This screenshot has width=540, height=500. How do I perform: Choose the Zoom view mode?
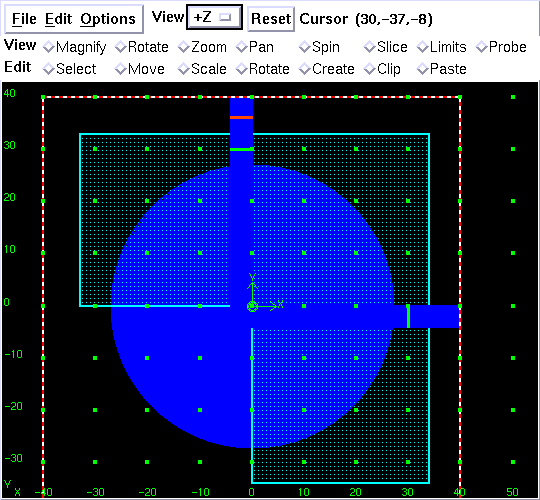pyautogui.click(x=202, y=47)
